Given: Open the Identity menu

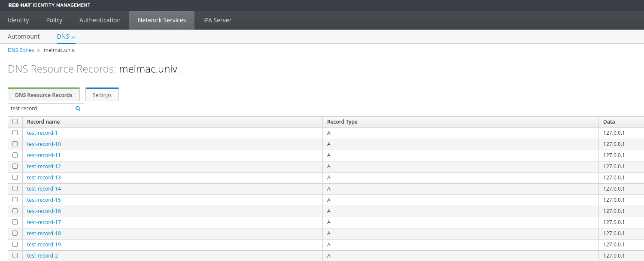Looking at the screenshot, I should point(18,20).
